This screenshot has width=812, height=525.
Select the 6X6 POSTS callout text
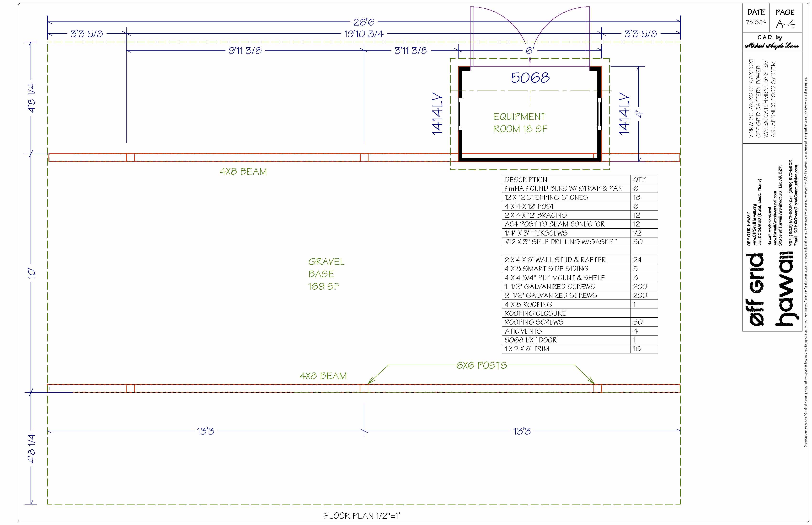pyautogui.click(x=481, y=365)
